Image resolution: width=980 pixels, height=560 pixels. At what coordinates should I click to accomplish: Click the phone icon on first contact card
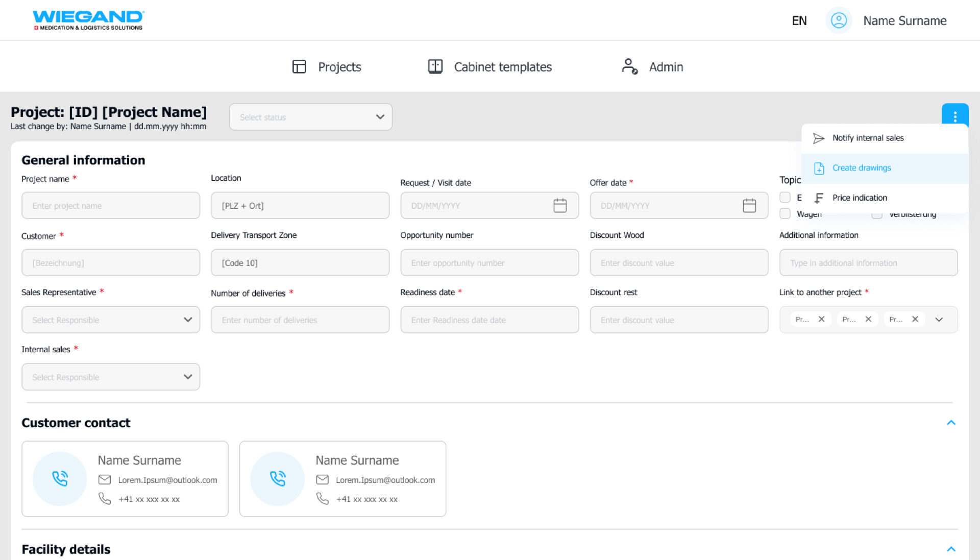(x=60, y=478)
